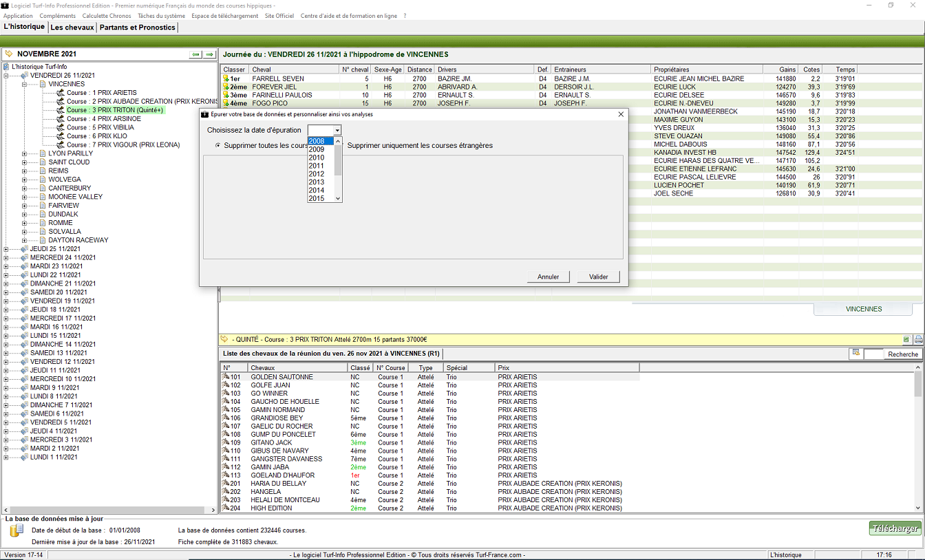This screenshot has height=560, width=925.
Task: Click the calendar icon of VENDREDI 26 11/2021
Action: pos(25,76)
